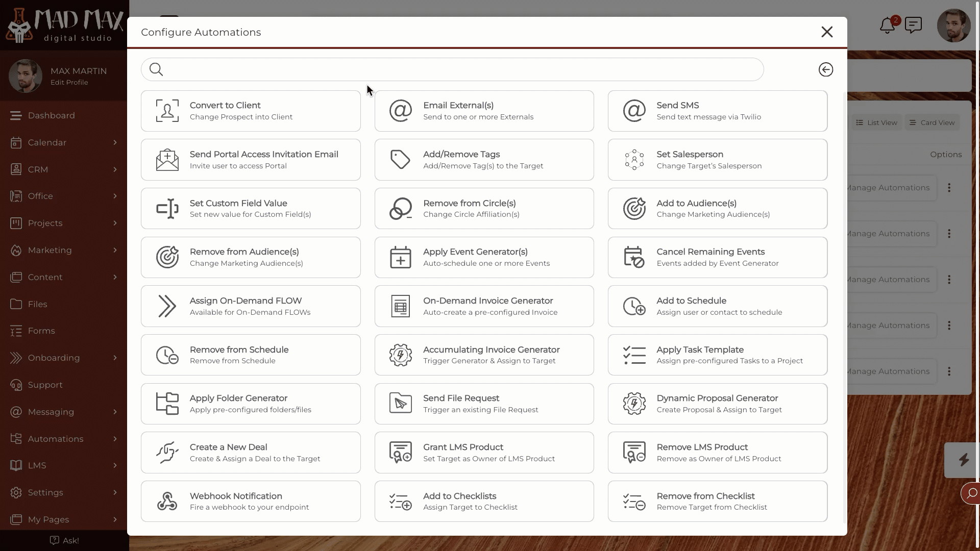Select the Dynamic Proposal Generator icon
The width and height of the screenshot is (980, 551).
(634, 404)
